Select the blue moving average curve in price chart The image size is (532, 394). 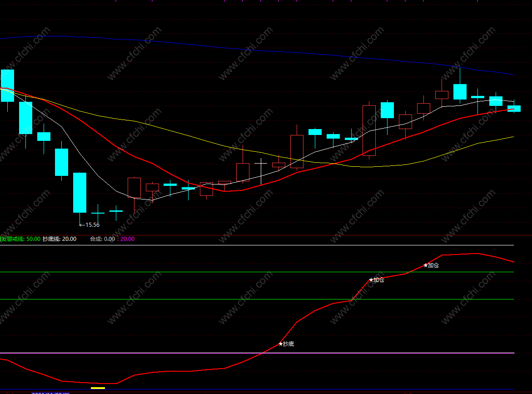tap(257, 50)
